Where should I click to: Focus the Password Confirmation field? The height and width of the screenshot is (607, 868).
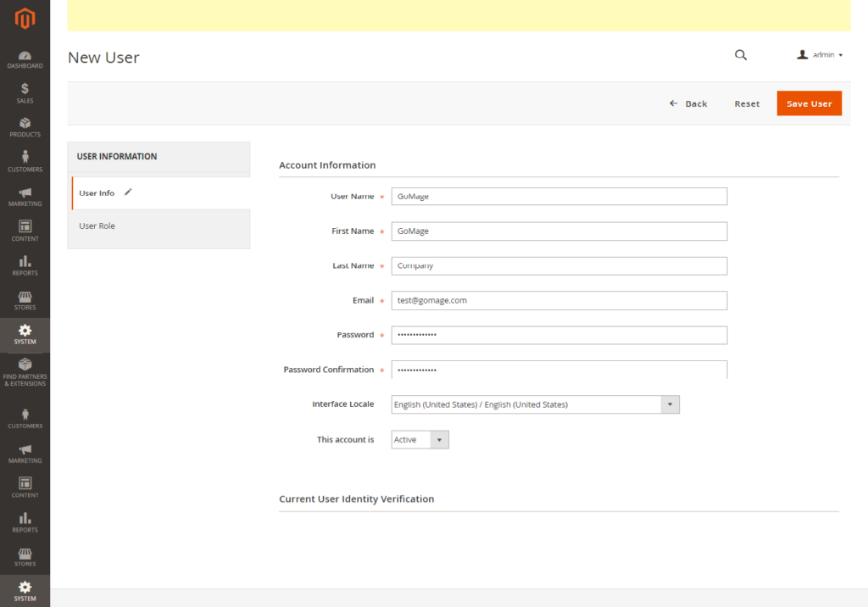559,370
